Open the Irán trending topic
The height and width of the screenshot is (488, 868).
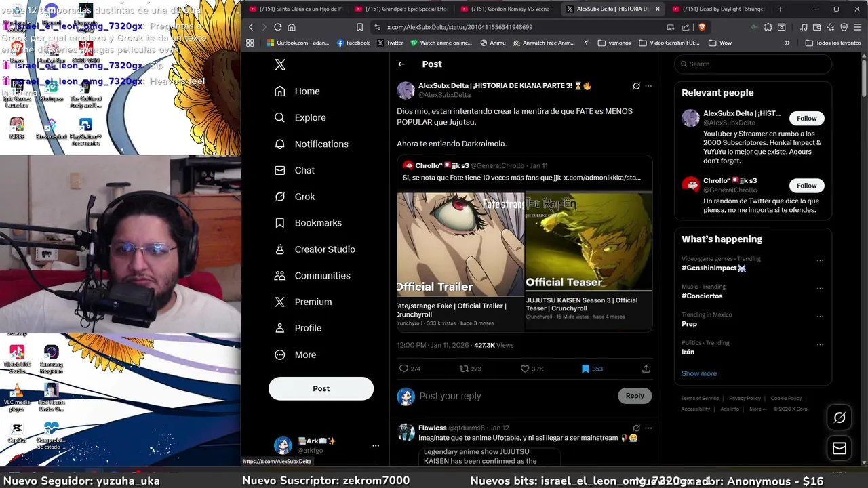(x=688, y=352)
